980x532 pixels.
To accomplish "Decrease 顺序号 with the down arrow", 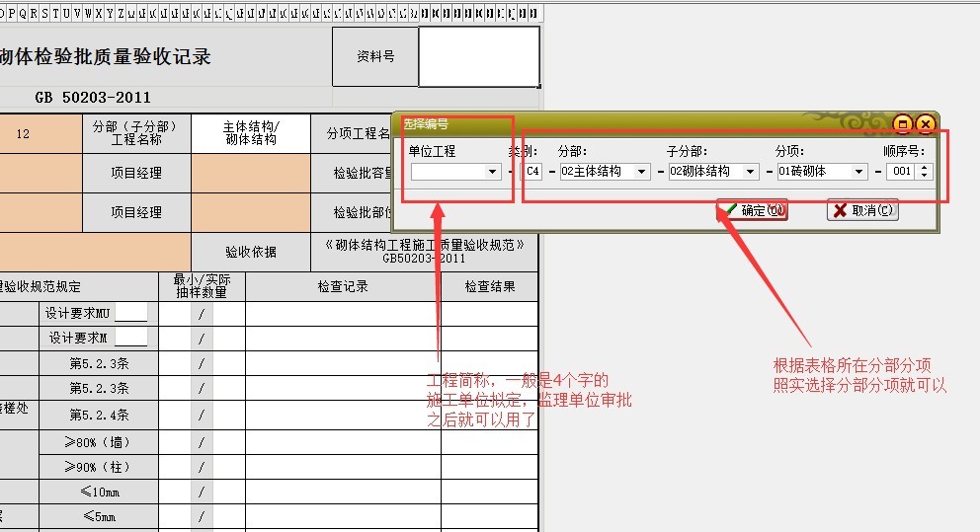I will (924, 176).
